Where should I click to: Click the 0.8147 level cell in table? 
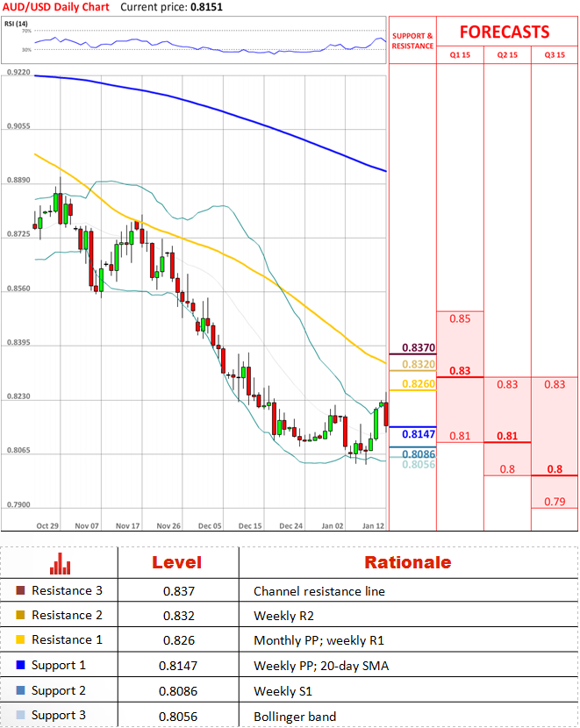(x=178, y=667)
